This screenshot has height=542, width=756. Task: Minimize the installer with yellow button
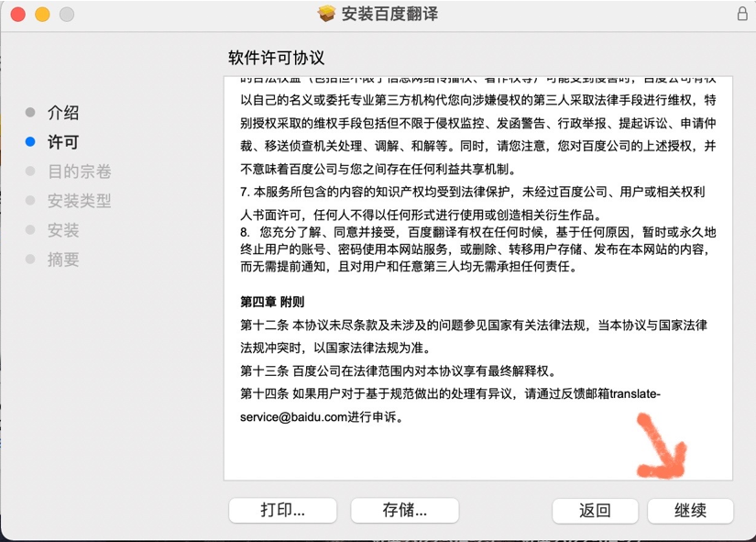(42, 15)
